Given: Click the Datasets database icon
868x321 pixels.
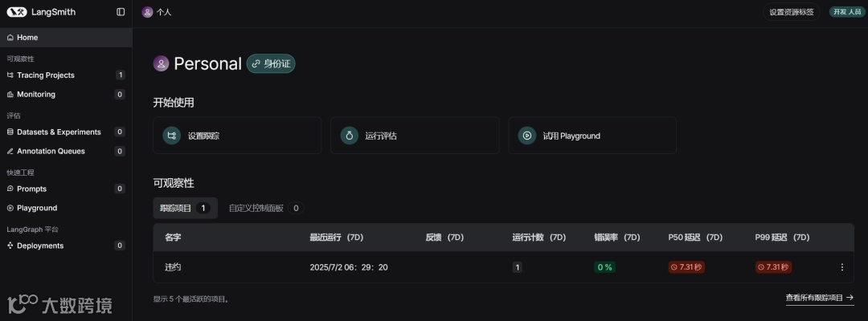Looking at the screenshot, I should pyautogui.click(x=10, y=132).
